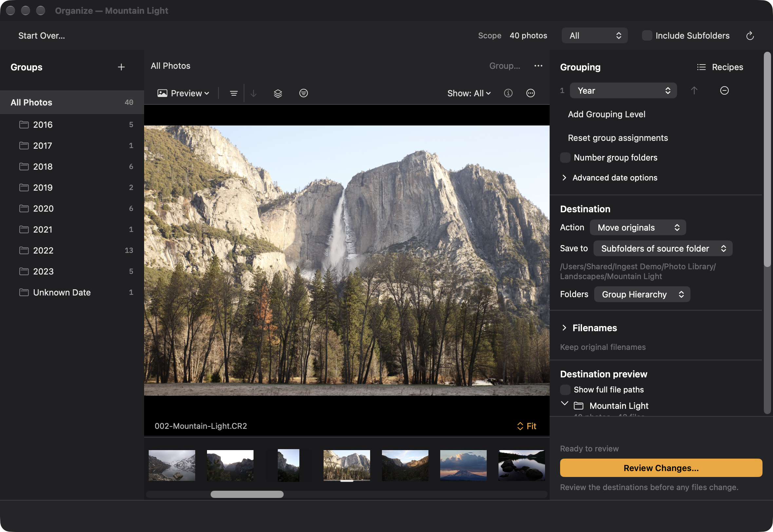Click the Group... button
This screenshot has width=773, height=532.
(504, 66)
